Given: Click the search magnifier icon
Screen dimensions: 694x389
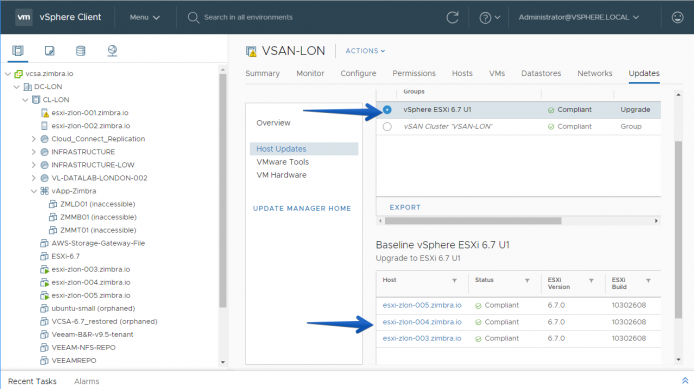Looking at the screenshot, I should [193, 17].
